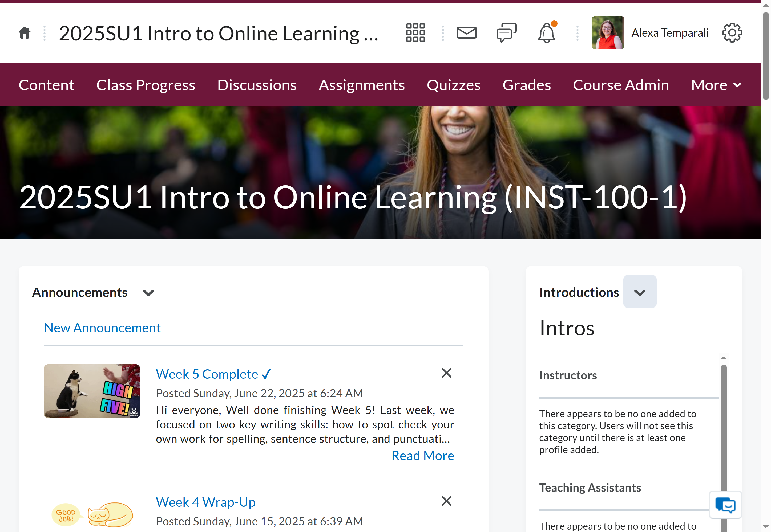
Task: Click the Instructors heading in Intros
Action: 568,375
